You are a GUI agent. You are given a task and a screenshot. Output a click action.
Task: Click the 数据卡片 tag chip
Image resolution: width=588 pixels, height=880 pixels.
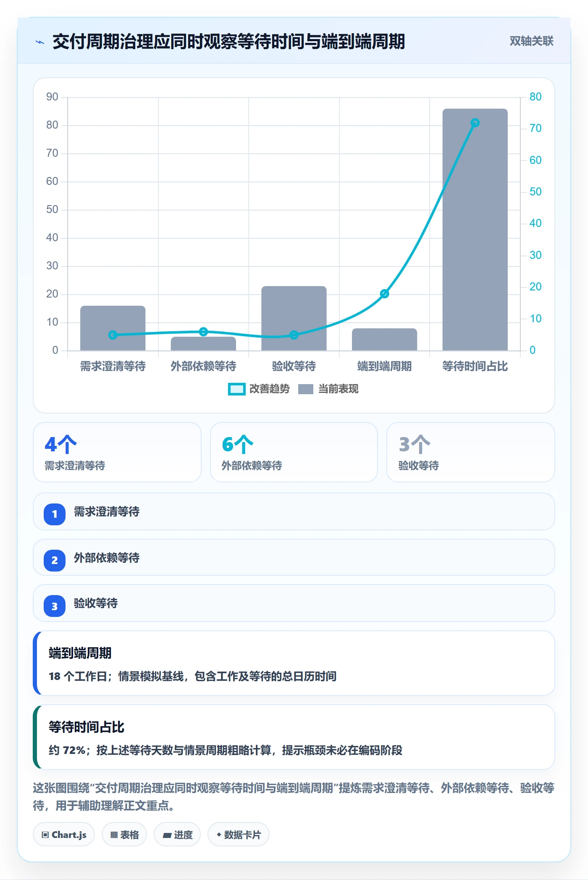239,835
